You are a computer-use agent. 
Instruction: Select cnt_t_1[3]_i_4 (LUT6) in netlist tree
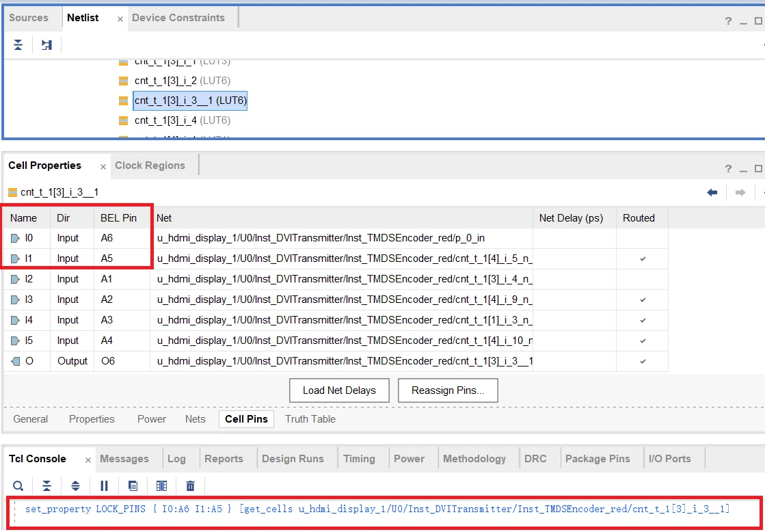point(183,120)
